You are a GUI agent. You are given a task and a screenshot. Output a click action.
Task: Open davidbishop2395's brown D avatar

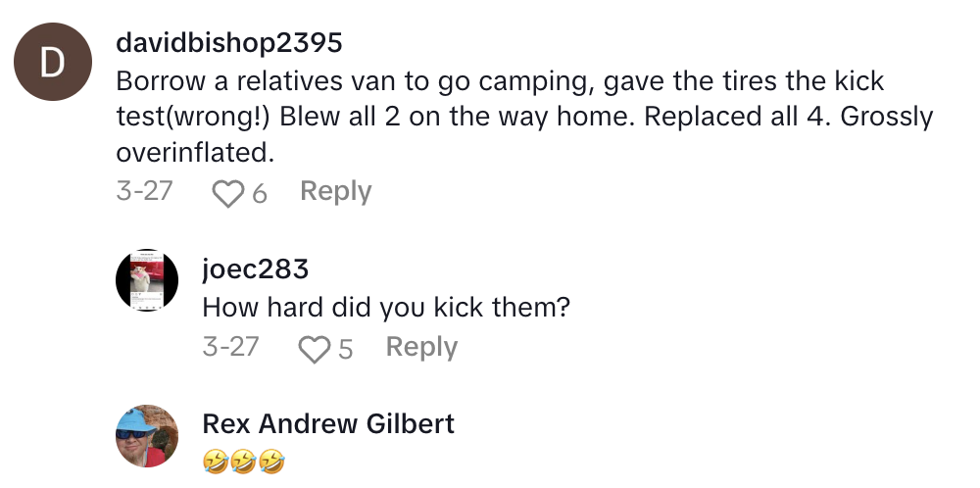[x=50, y=65]
